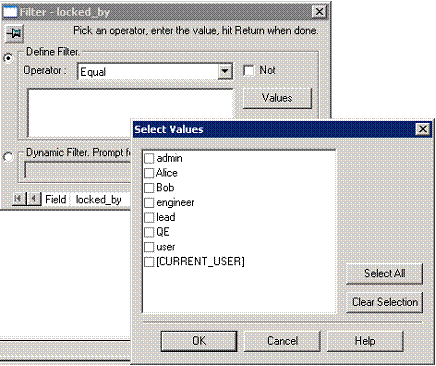The width and height of the screenshot is (436, 366).
Task: Click the Equal operator text
Action: (93, 72)
